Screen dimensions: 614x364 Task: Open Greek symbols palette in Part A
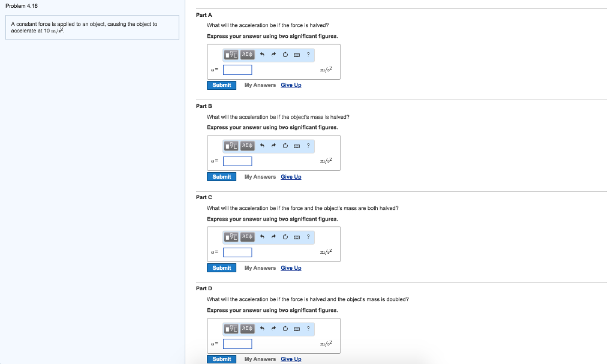[x=247, y=55]
